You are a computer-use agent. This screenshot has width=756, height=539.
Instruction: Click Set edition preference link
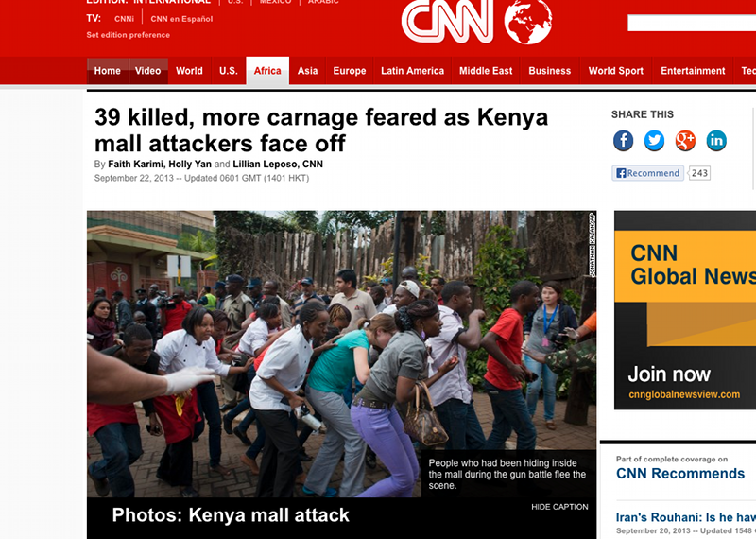[x=129, y=35]
